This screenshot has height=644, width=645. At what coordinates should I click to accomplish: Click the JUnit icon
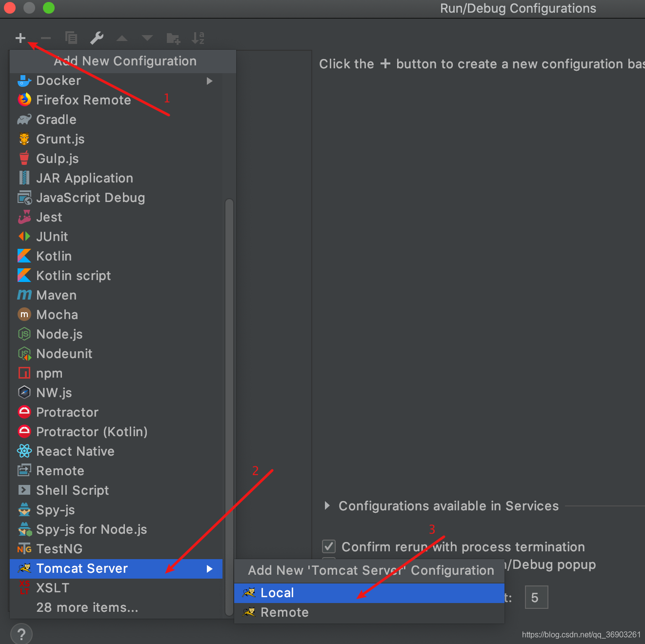pos(24,237)
